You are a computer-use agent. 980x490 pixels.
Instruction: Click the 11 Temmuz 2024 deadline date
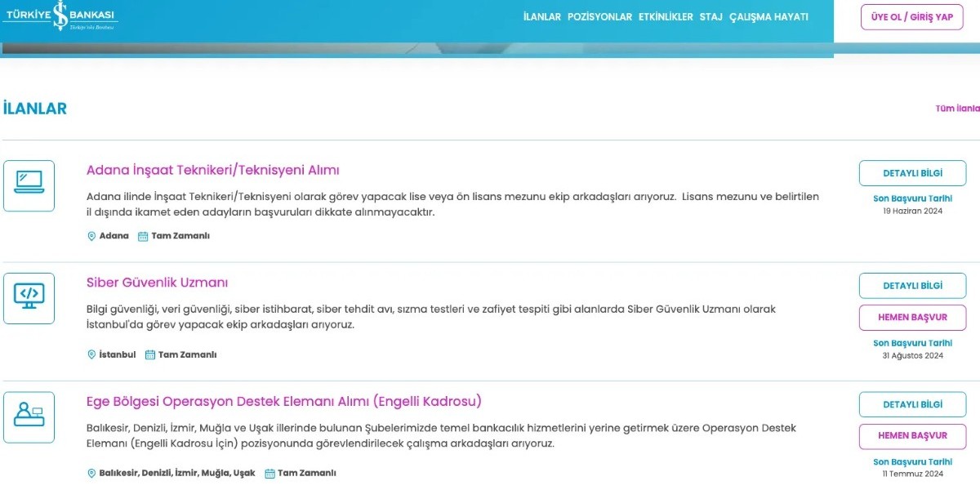(912, 474)
